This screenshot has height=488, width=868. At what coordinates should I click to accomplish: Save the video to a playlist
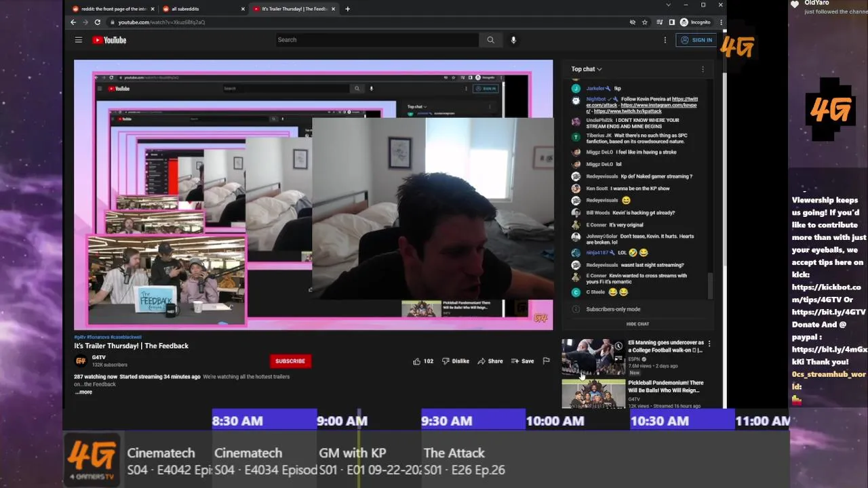pyautogui.click(x=523, y=361)
